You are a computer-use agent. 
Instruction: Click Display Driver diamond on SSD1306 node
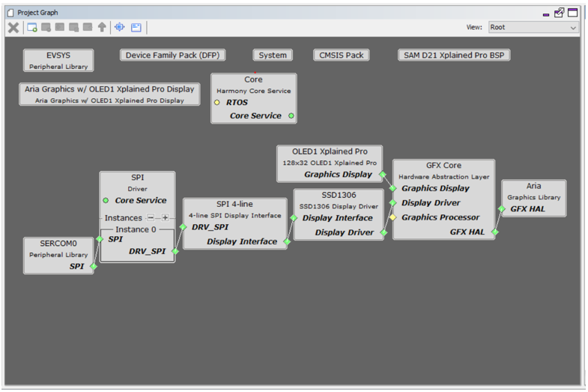(x=384, y=232)
